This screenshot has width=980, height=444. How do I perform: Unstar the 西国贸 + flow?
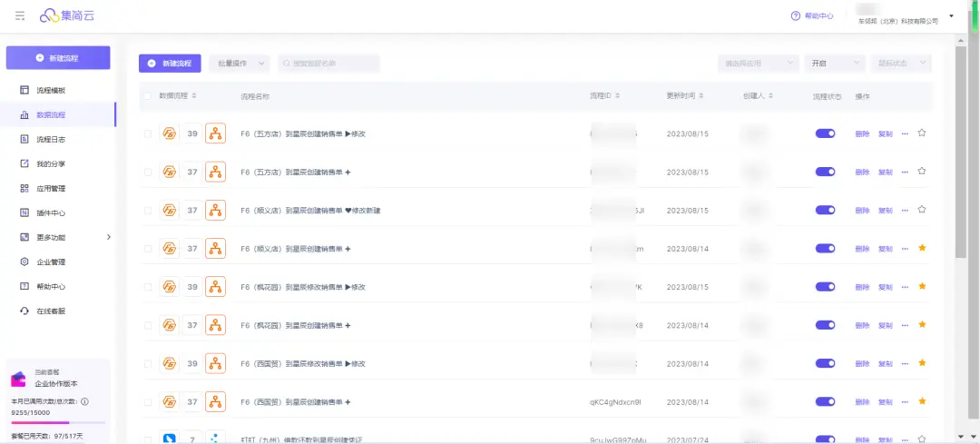922,400
